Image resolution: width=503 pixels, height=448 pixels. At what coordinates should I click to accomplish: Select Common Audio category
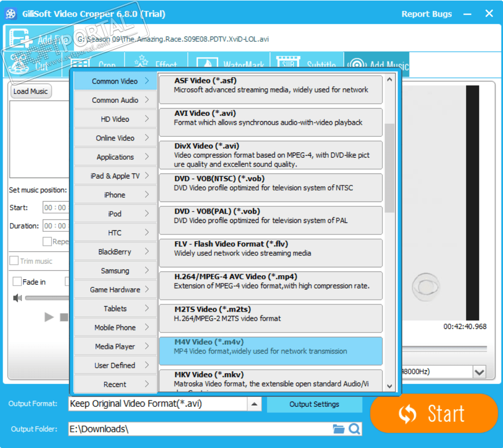click(x=115, y=100)
